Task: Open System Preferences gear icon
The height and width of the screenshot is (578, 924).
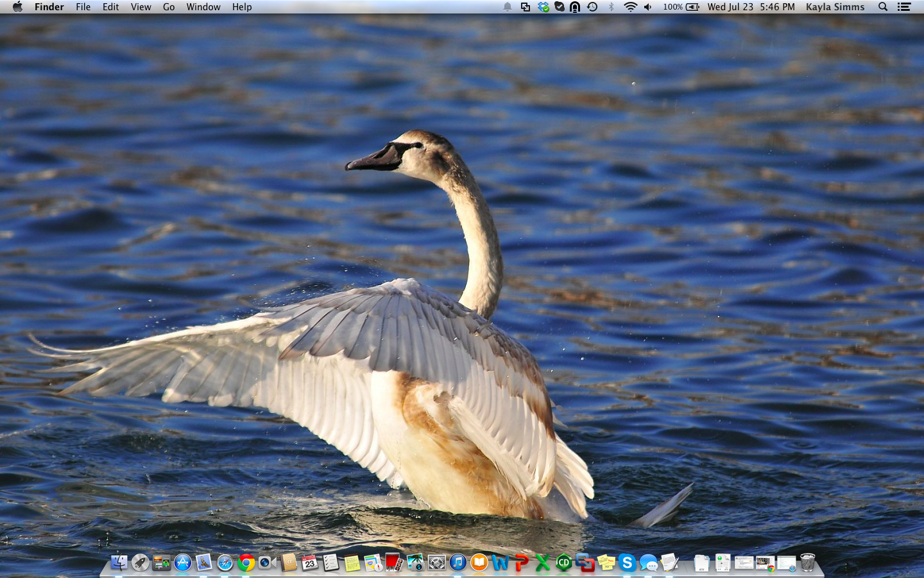Action: pyautogui.click(x=436, y=563)
